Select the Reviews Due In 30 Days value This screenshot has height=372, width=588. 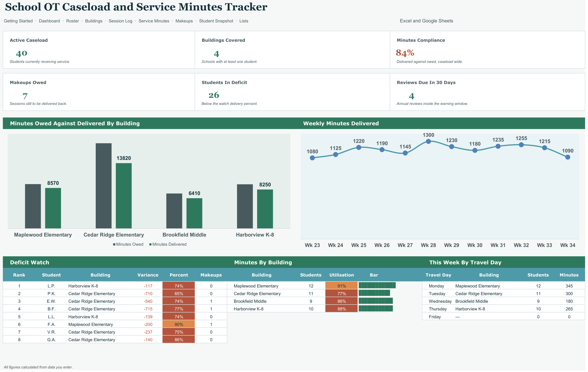pos(412,96)
